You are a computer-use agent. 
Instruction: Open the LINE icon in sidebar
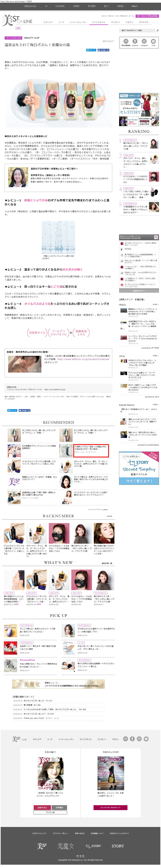pos(153,41)
